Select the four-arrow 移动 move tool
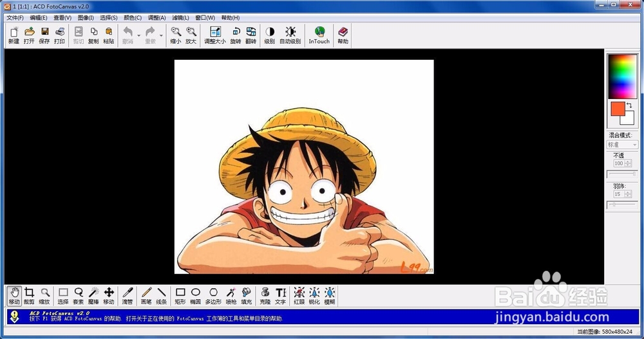Image resolution: width=644 pixels, height=339 pixels. [109, 296]
